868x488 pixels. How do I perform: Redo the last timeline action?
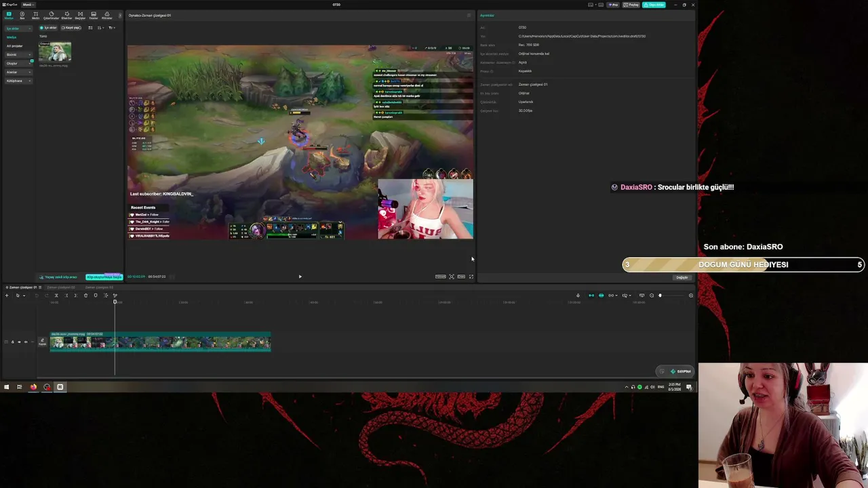(x=46, y=296)
